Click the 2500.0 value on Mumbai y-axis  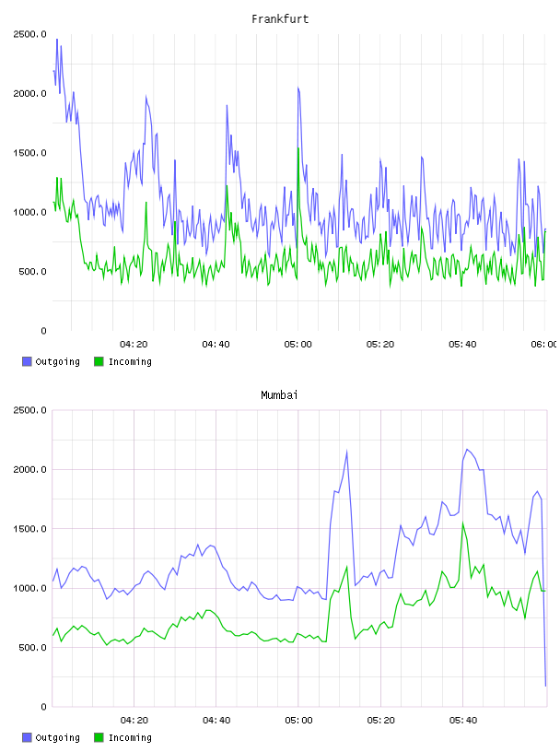click(30, 410)
